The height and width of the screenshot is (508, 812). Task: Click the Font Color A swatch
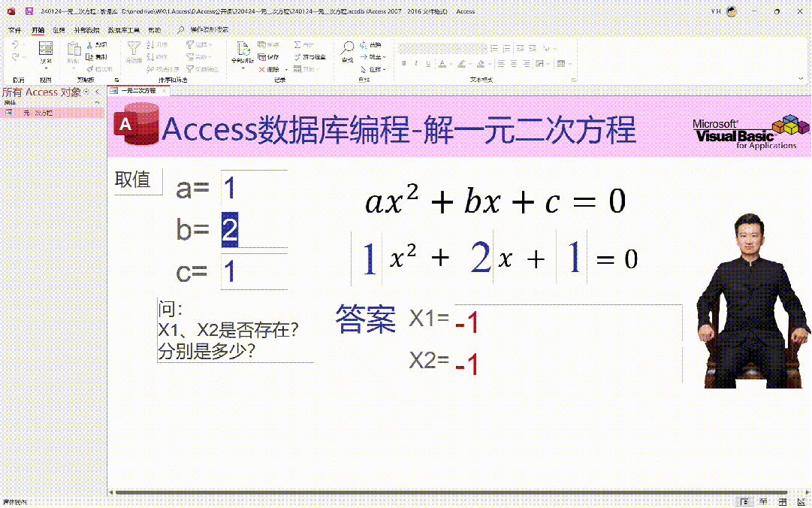pos(442,64)
